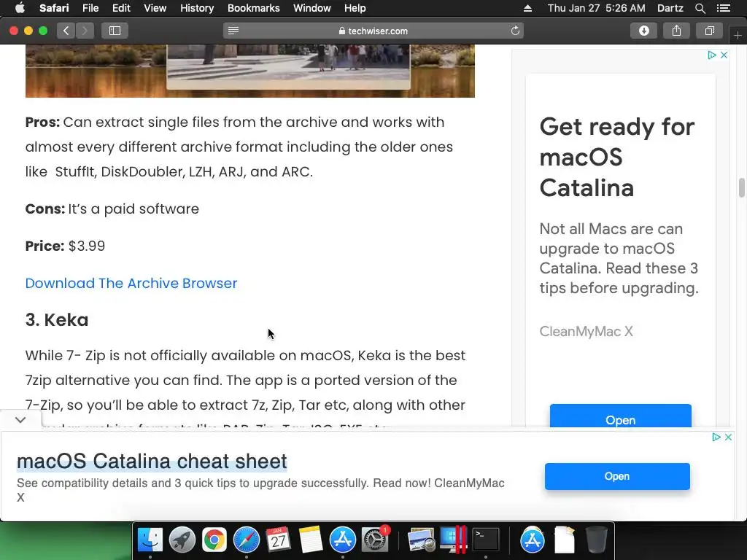Click the forward navigation arrow
Viewport: 747px width, 560px height.
pyautogui.click(x=85, y=31)
